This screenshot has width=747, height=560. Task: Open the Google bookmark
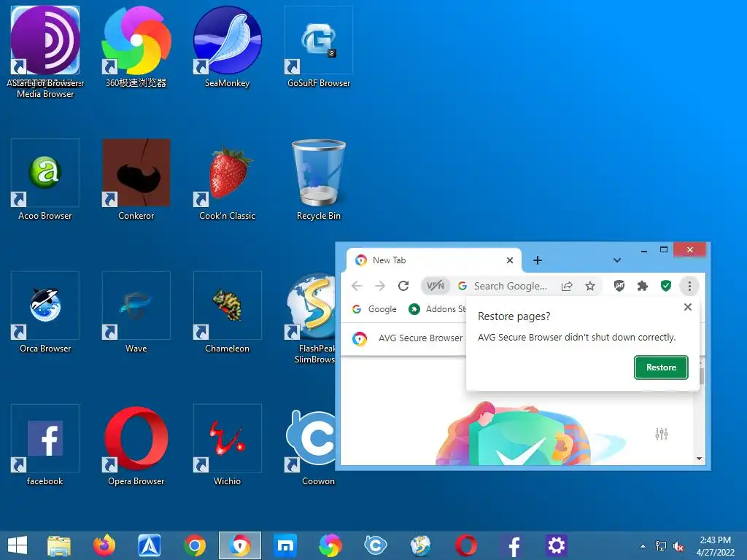pos(374,309)
